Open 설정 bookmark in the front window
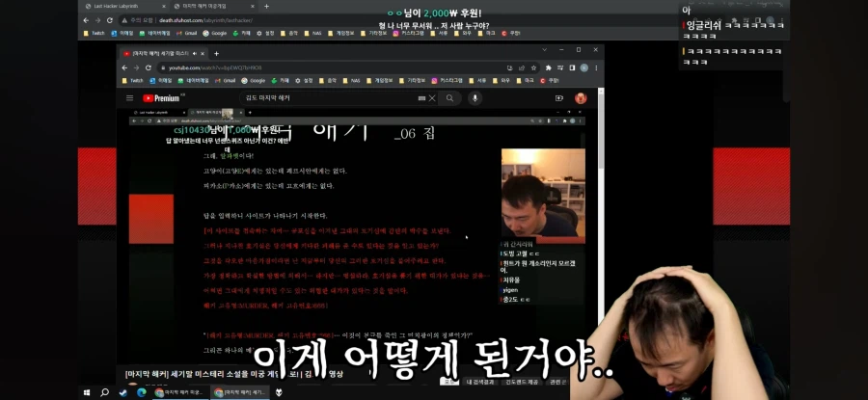This screenshot has width=868, height=400. (x=304, y=80)
